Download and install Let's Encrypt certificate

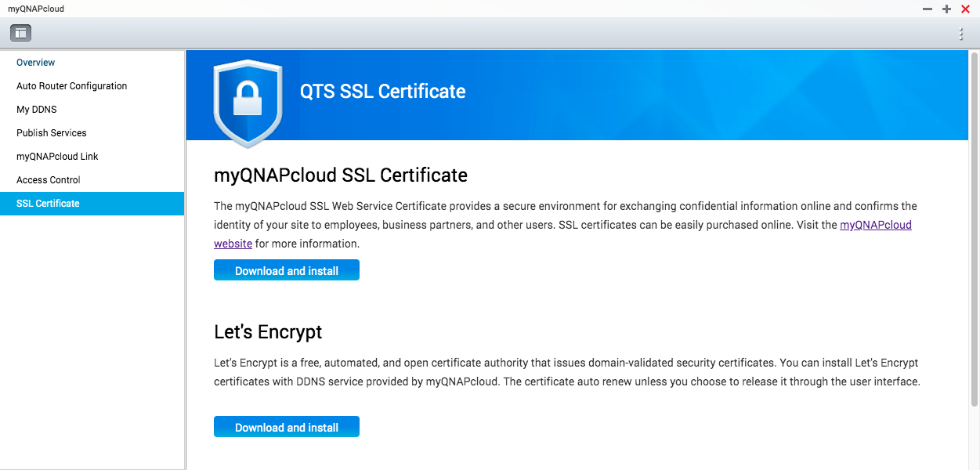coord(287,428)
